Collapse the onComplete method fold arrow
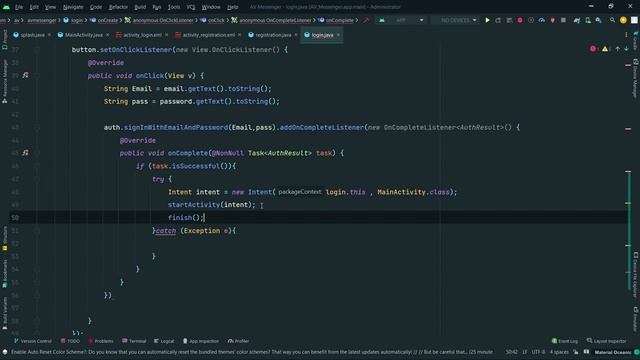640x360 pixels. click(37, 153)
